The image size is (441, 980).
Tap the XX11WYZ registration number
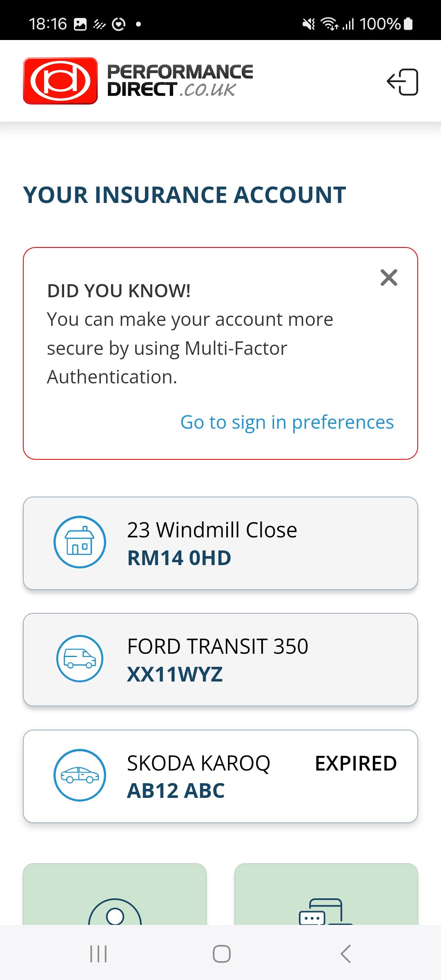[x=175, y=675]
